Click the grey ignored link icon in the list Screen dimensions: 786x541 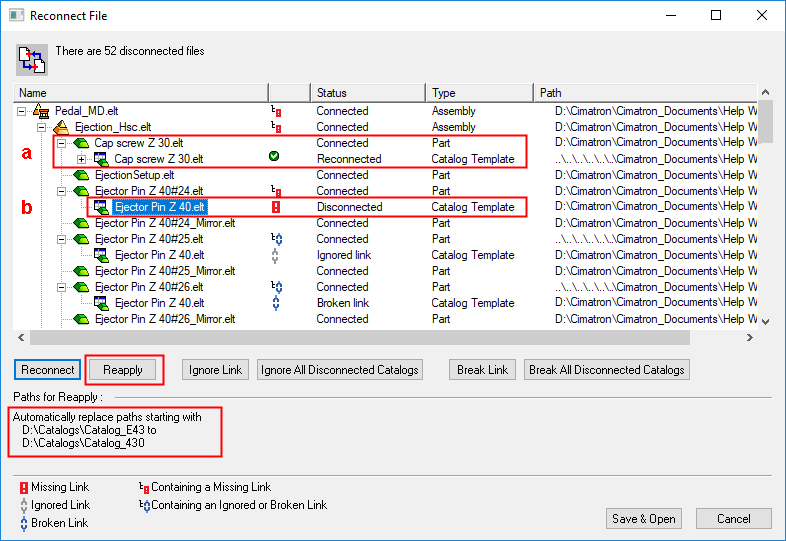[x=275, y=256]
